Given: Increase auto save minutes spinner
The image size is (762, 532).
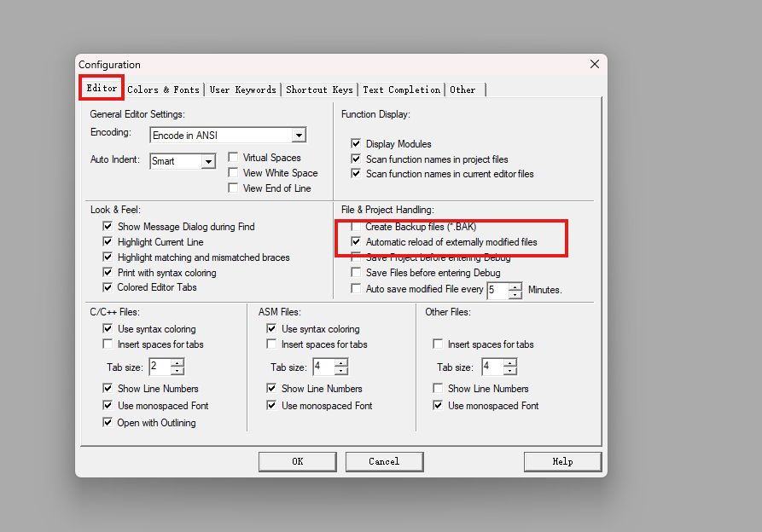Looking at the screenshot, I should [515, 286].
